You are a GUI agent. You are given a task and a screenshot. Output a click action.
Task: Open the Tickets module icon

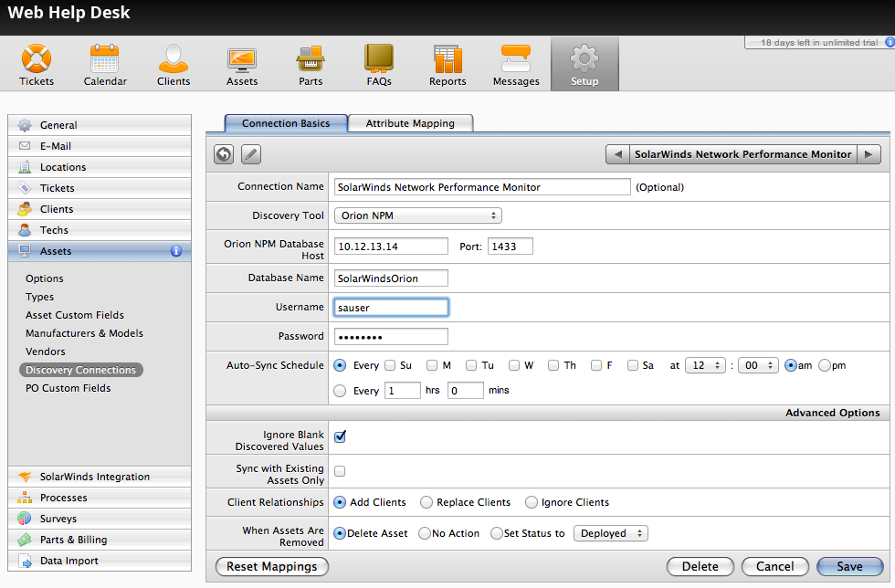pyautogui.click(x=37, y=65)
